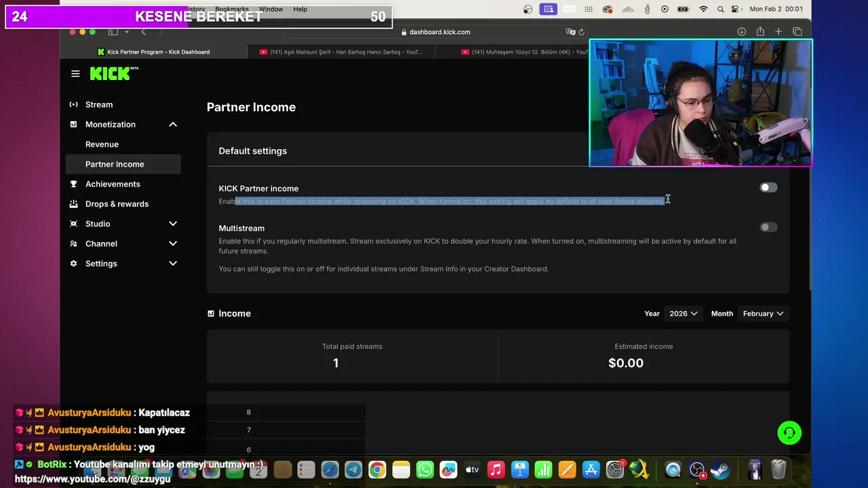The height and width of the screenshot is (488, 868).
Task: Click the Achievements trophy icon
Action: 73,184
